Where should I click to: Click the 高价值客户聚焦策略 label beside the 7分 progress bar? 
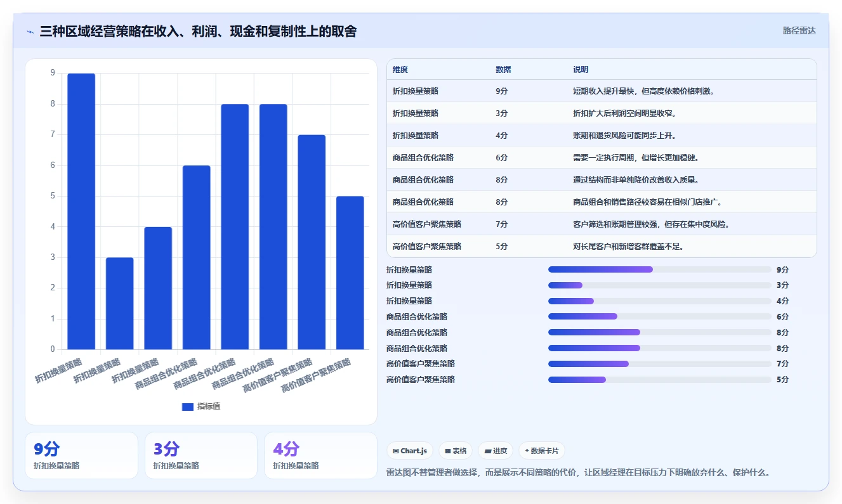point(421,364)
